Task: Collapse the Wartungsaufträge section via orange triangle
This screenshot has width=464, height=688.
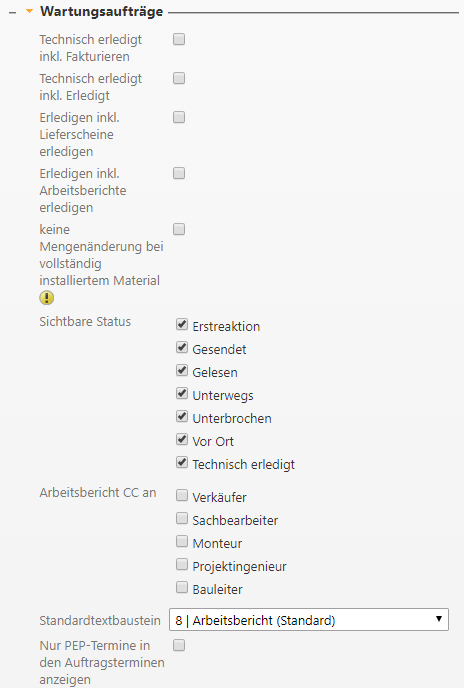Action: (29, 11)
